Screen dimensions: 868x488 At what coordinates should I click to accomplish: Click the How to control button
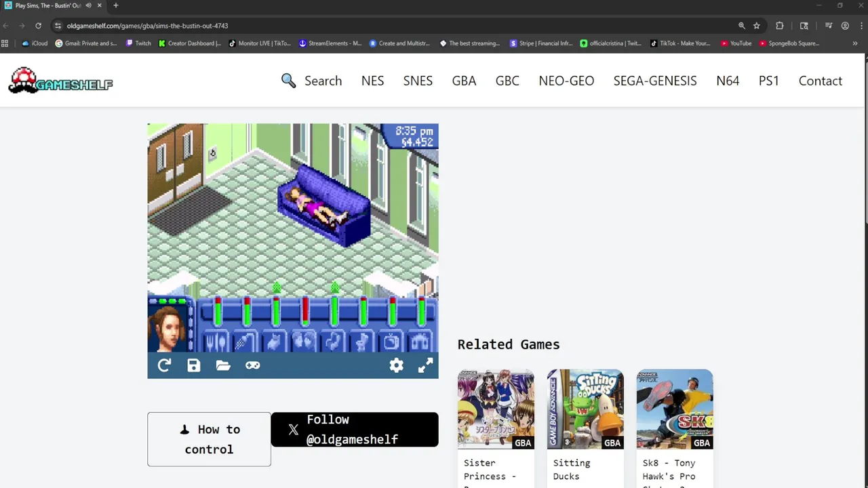pos(209,439)
